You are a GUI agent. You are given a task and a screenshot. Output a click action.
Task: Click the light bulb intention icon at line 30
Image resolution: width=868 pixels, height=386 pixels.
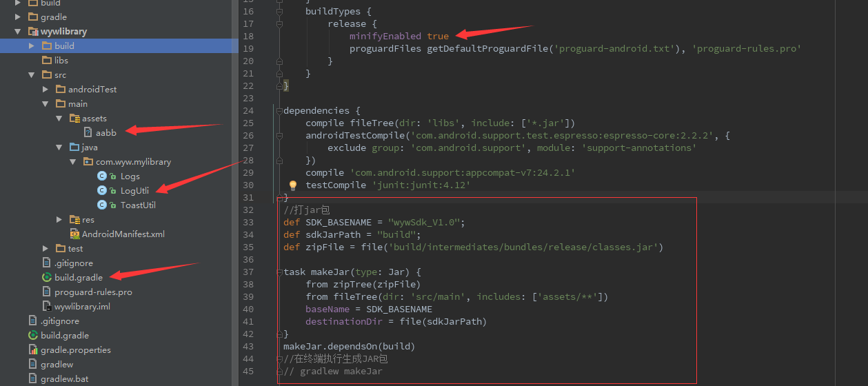292,185
